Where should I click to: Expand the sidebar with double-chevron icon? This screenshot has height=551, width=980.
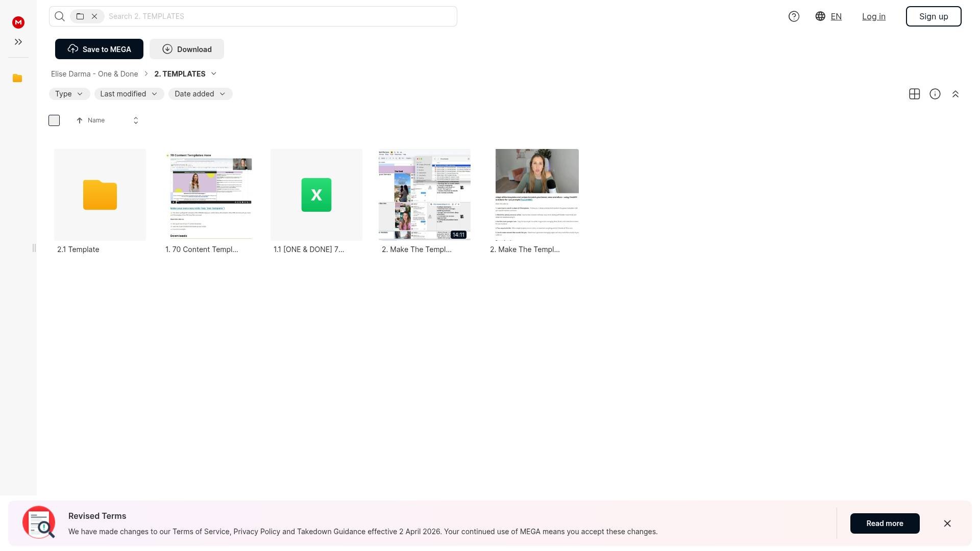tap(18, 42)
